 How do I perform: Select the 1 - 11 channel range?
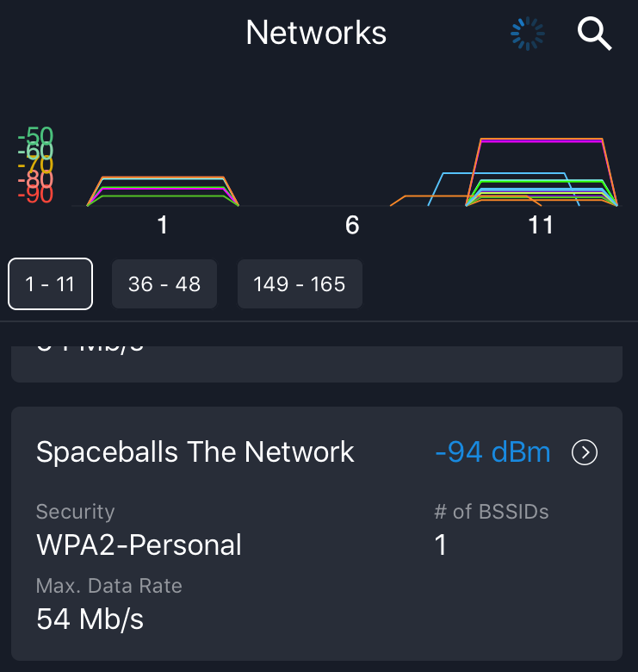tap(50, 283)
